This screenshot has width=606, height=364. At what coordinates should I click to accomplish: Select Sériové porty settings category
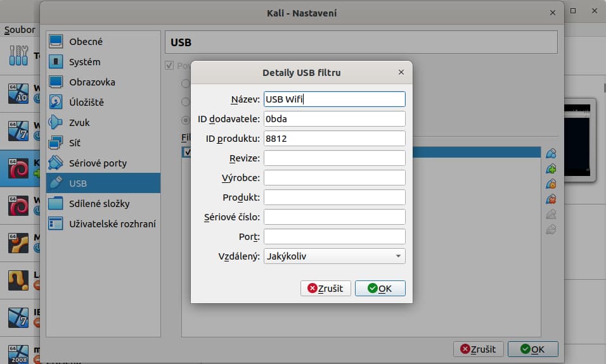103,163
